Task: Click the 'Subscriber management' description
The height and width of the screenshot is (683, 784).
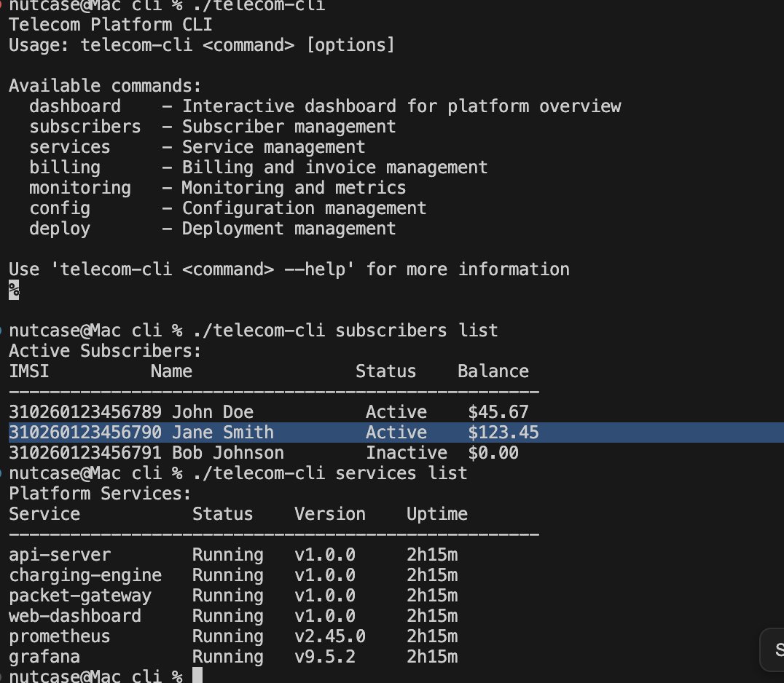Action: (x=289, y=127)
